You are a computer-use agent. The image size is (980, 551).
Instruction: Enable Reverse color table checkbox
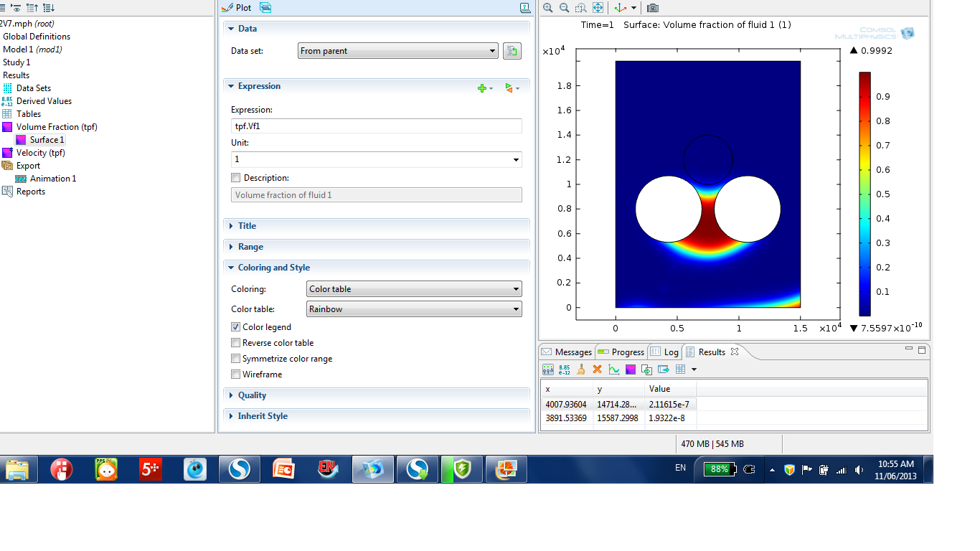(236, 343)
